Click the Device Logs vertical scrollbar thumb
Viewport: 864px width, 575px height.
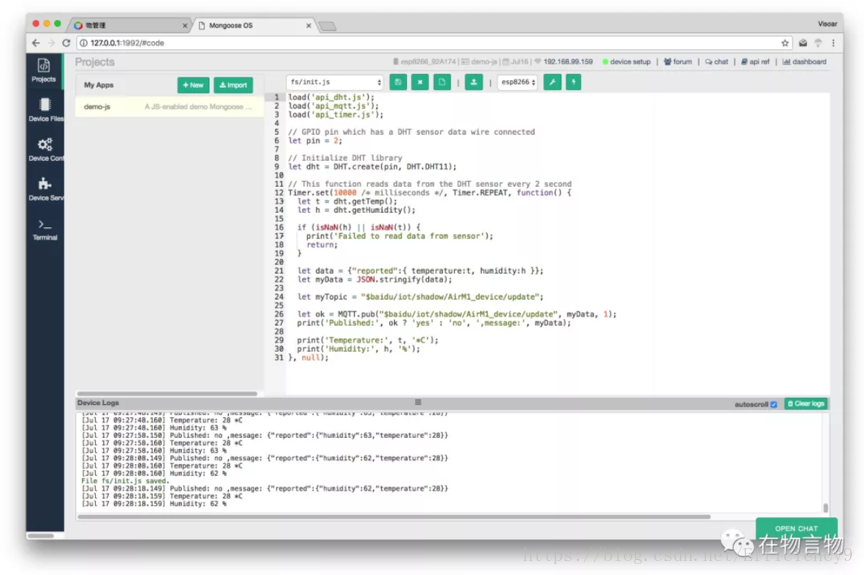click(825, 508)
